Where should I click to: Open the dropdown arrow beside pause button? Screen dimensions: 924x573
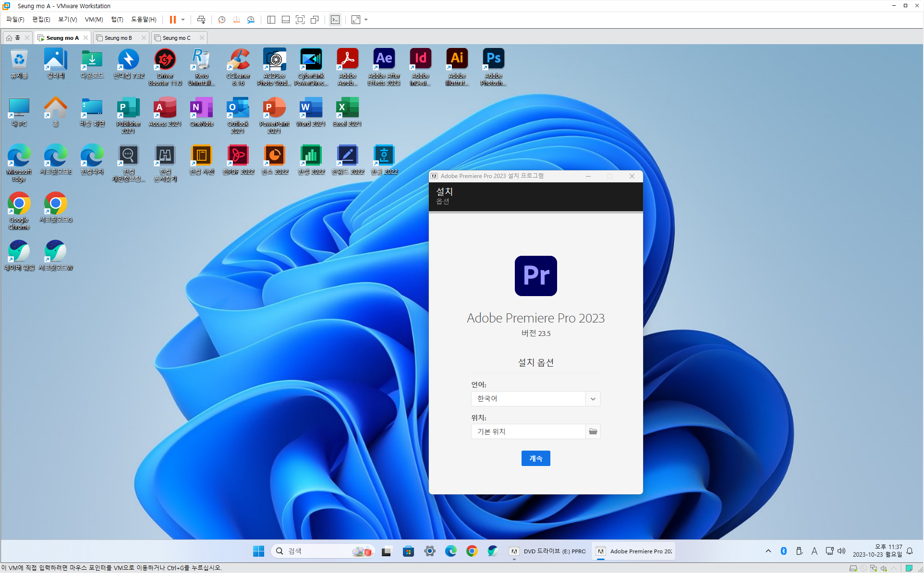[183, 20]
